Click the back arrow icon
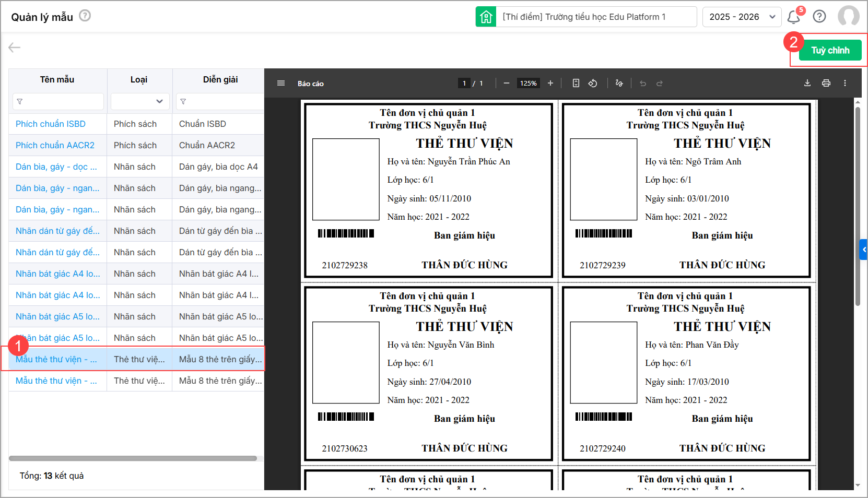The height and width of the screenshot is (498, 868). (x=14, y=48)
